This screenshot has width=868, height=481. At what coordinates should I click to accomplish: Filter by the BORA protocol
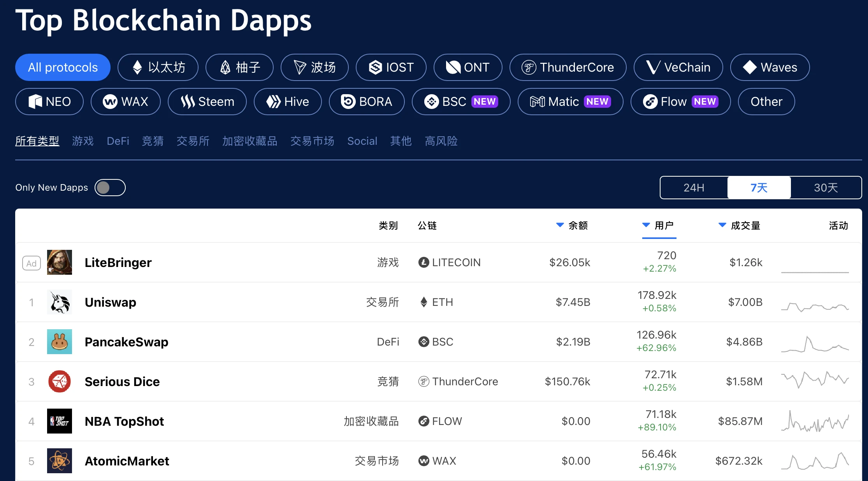point(367,102)
